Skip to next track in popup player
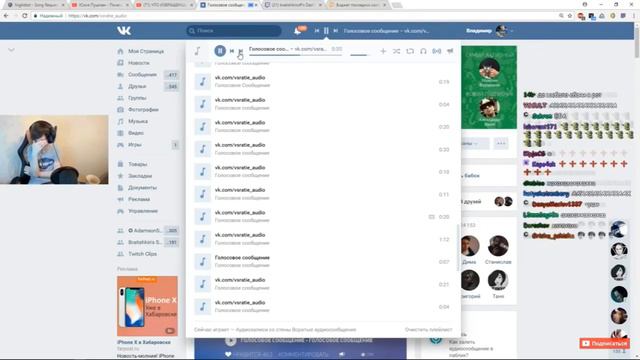This screenshot has height=360, width=640. pyautogui.click(x=241, y=51)
